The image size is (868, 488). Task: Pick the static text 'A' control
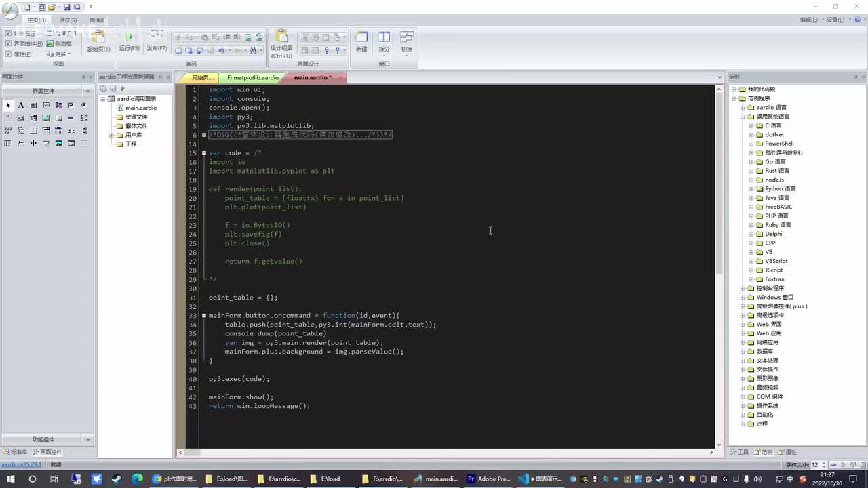pyautogui.click(x=21, y=105)
